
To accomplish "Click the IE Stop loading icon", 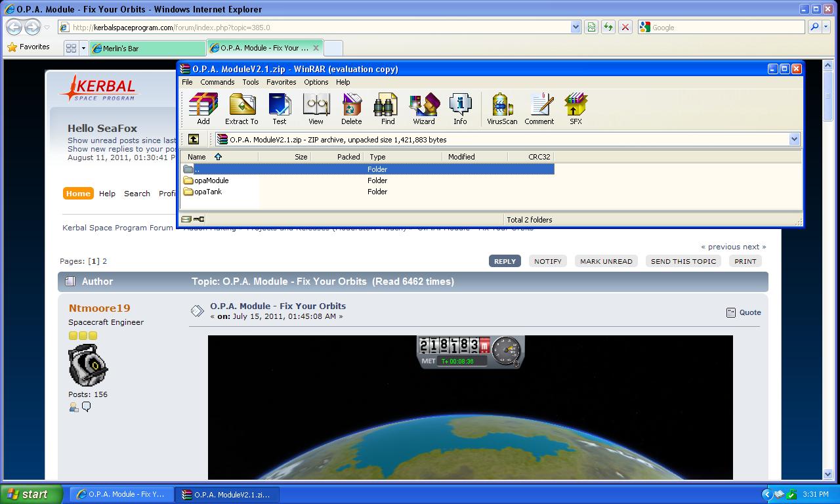I will tap(625, 27).
